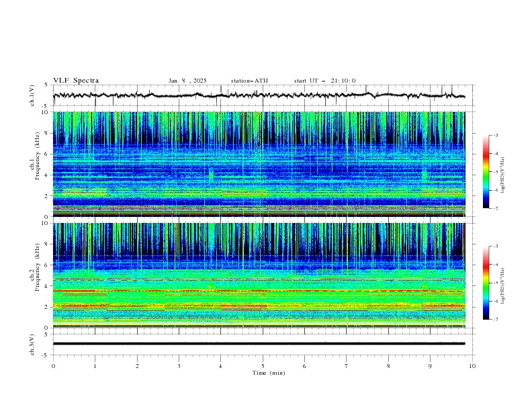This screenshot has width=532, height=411.
Task: Click the time axis tick label '1'
Action: [x=95, y=366]
